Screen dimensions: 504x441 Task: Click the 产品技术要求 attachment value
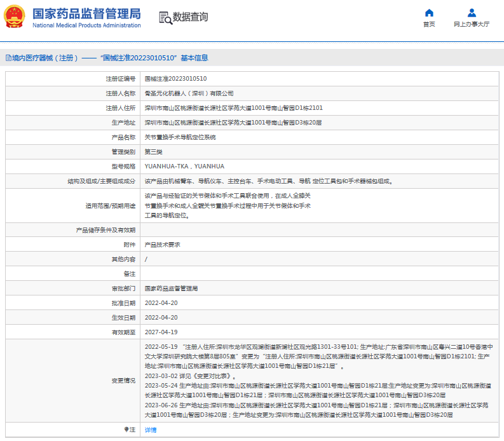click(162, 245)
